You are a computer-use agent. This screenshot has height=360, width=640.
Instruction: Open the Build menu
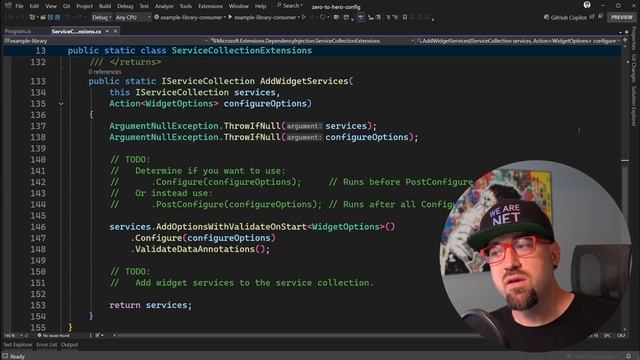coord(105,6)
